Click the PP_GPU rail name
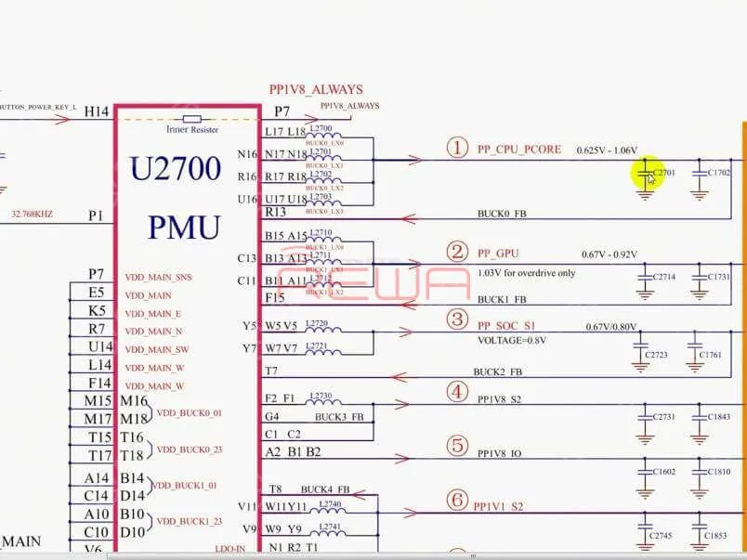Image resolution: width=747 pixels, height=560 pixels. (498, 254)
